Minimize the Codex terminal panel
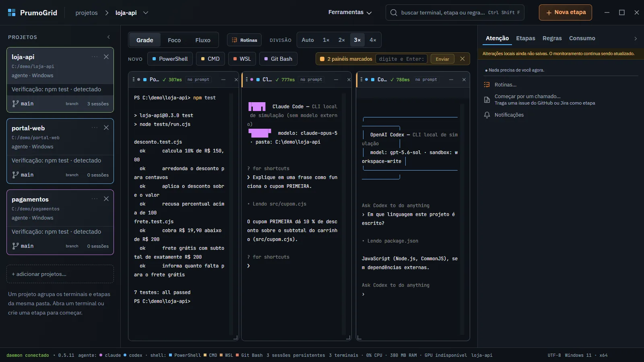 [451, 80]
